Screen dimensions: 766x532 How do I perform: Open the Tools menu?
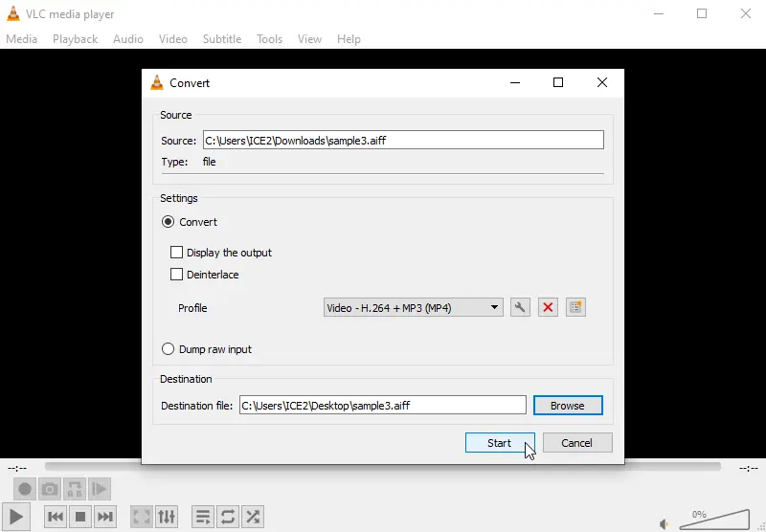point(270,39)
